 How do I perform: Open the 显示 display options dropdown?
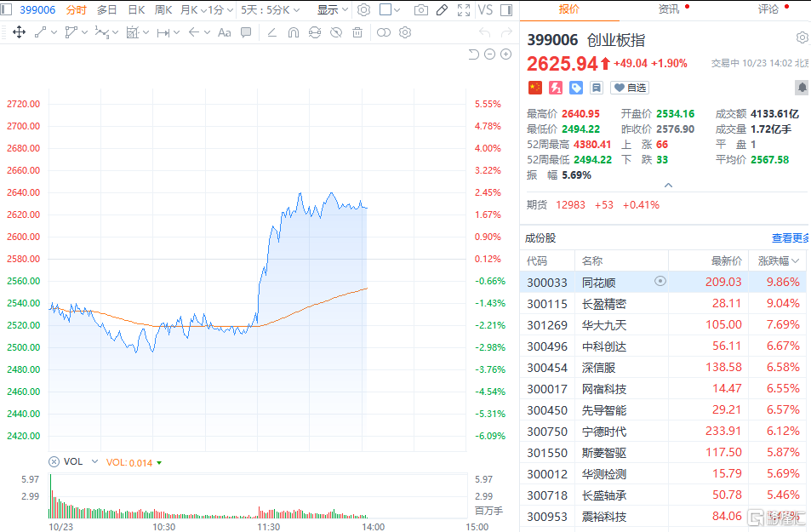[333, 10]
